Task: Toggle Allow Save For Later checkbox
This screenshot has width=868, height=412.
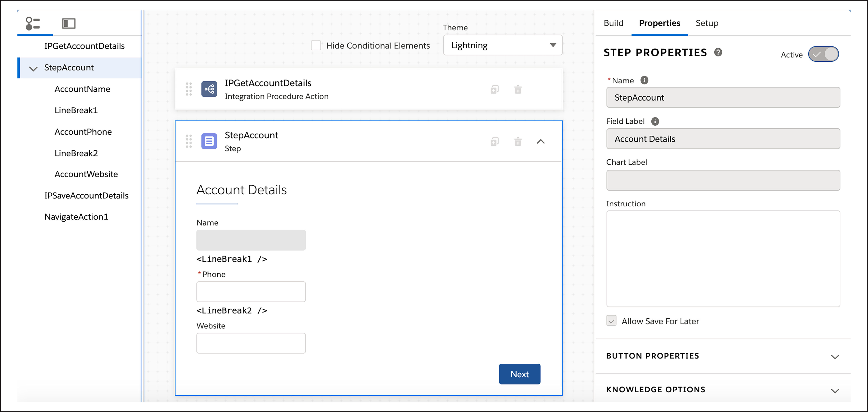Action: point(611,321)
